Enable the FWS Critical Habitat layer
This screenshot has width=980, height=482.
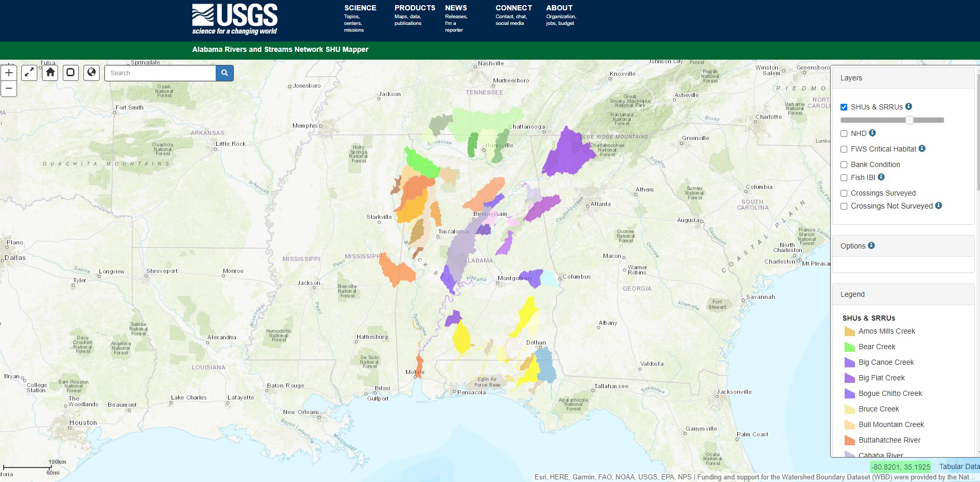844,149
